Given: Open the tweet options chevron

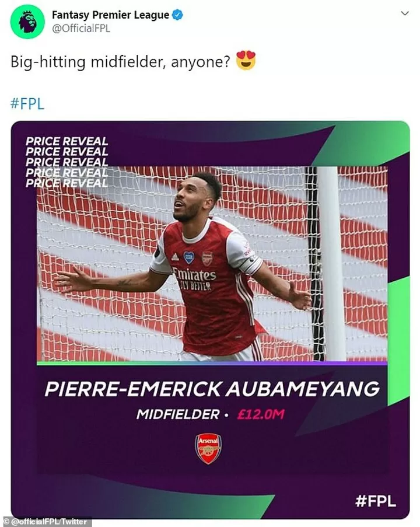Looking at the screenshot, I should pyautogui.click(x=404, y=13).
